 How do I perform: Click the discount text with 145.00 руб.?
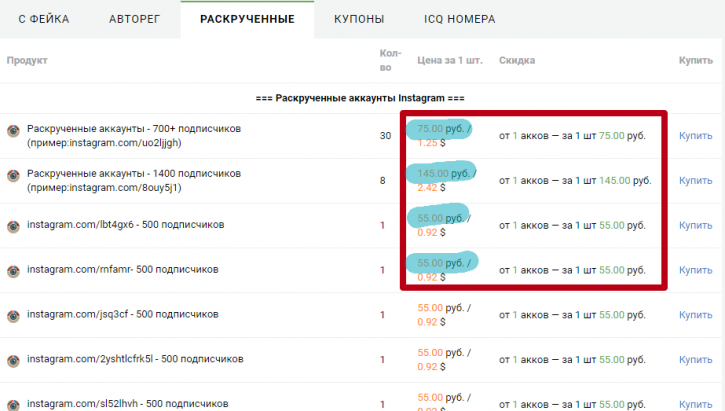point(575,180)
